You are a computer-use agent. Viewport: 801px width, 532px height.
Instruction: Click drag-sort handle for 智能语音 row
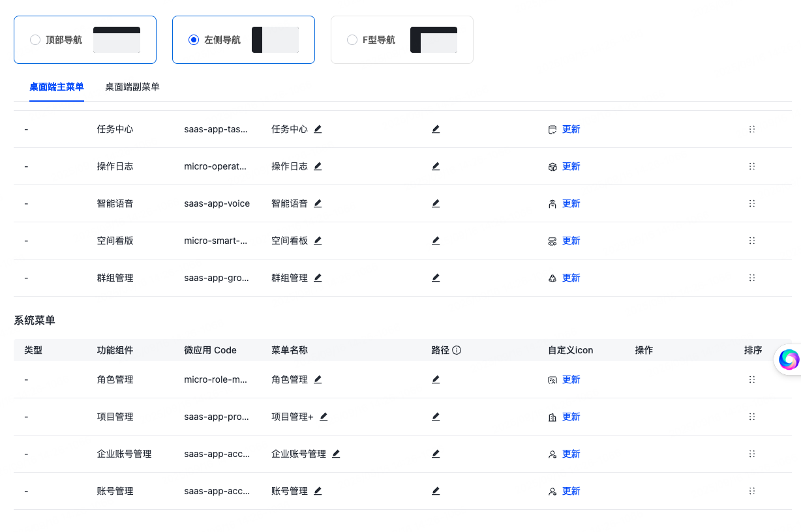(x=752, y=203)
